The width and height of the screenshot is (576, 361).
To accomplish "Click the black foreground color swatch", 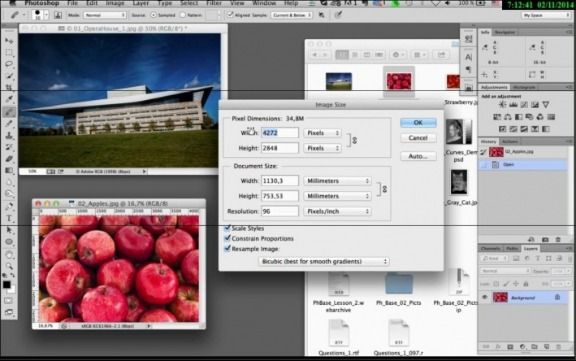I will (x=7, y=285).
